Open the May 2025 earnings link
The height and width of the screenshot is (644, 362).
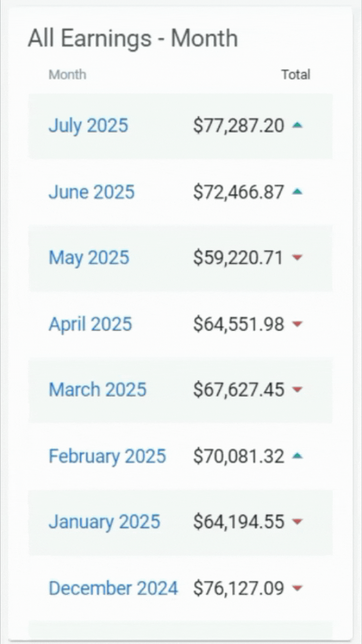(89, 258)
